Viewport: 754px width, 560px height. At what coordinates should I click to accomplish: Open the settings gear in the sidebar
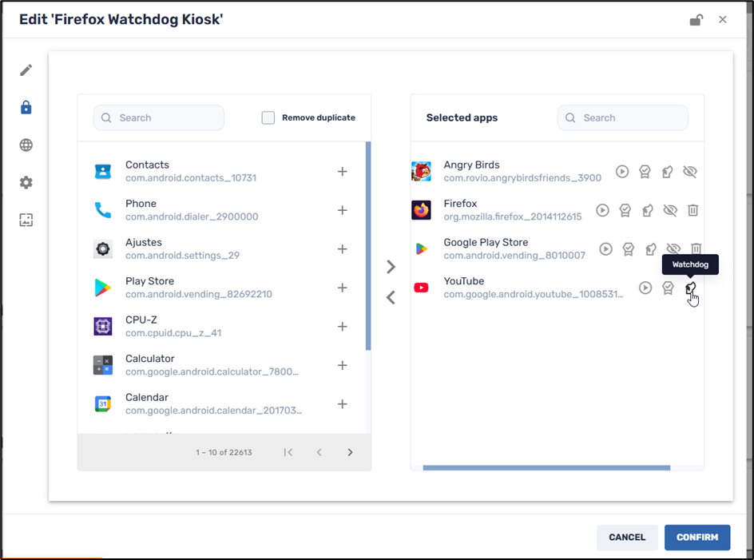click(25, 182)
